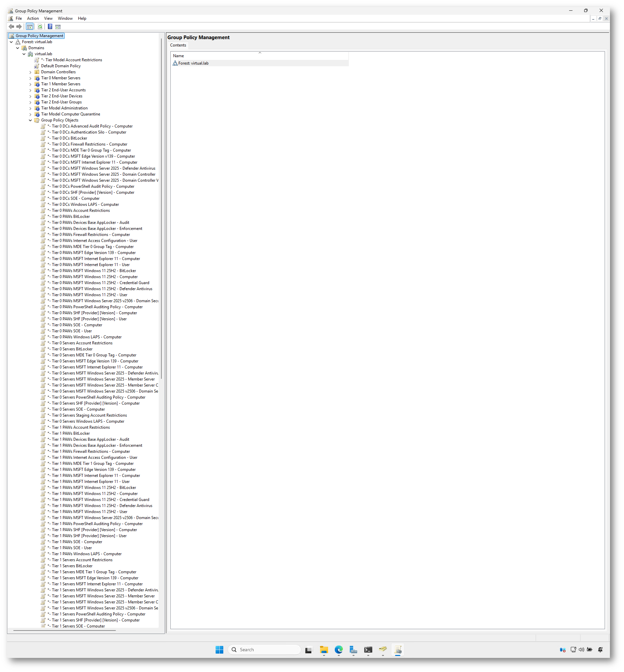Select "*- Tier 0 PAWs Account Restrictions"
Image resolution: width=624 pixels, height=672 pixels.
(x=79, y=211)
